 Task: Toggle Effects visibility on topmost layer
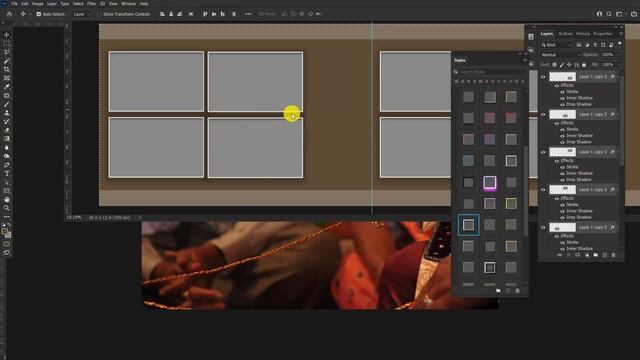[557, 86]
